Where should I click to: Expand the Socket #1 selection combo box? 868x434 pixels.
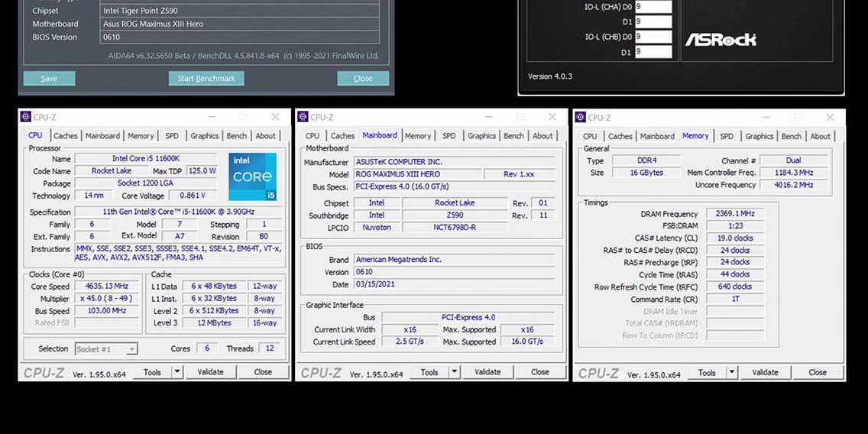pyautogui.click(x=106, y=348)
